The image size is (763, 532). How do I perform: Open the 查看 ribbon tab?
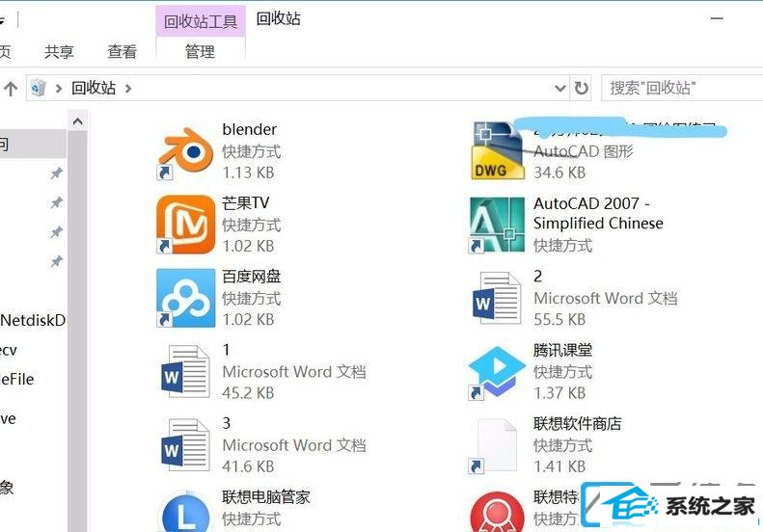click(x=123, y=51)
